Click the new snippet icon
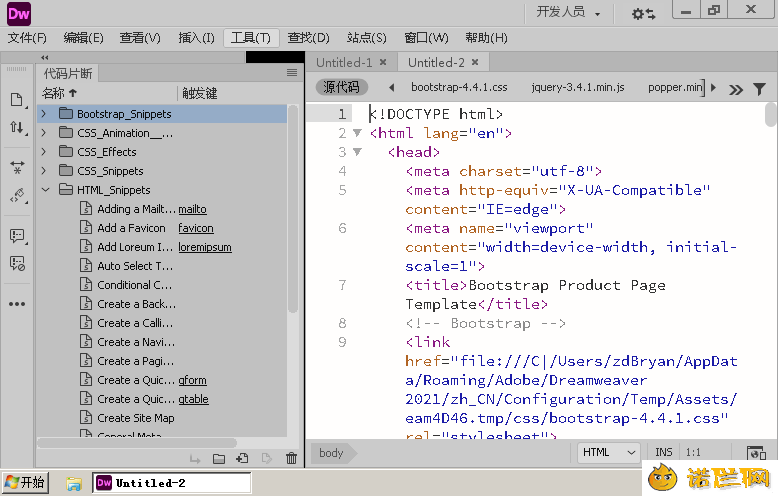The width and height of the screenshot is (778, 496). [243, 459]
